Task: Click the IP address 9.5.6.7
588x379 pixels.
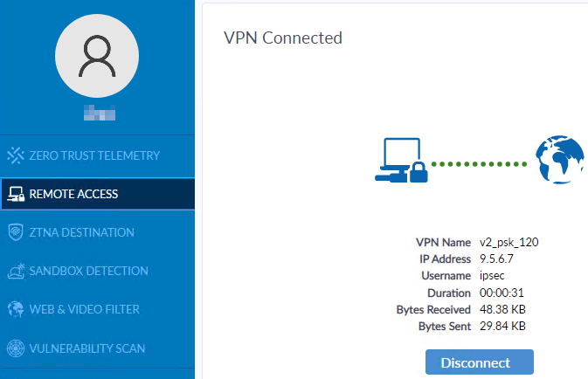Action: (497, 258)
